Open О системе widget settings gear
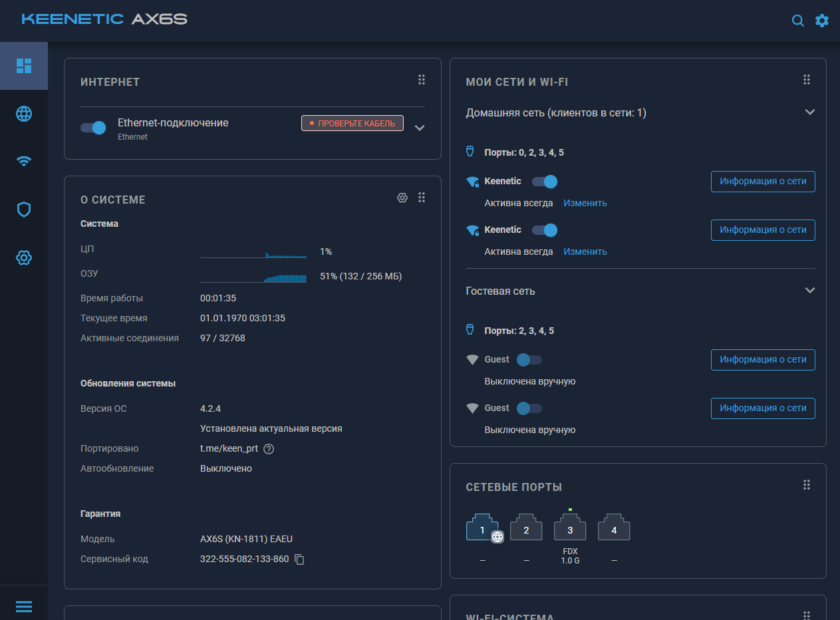Screen dimensions: 840x620 [x=402, y=198]
